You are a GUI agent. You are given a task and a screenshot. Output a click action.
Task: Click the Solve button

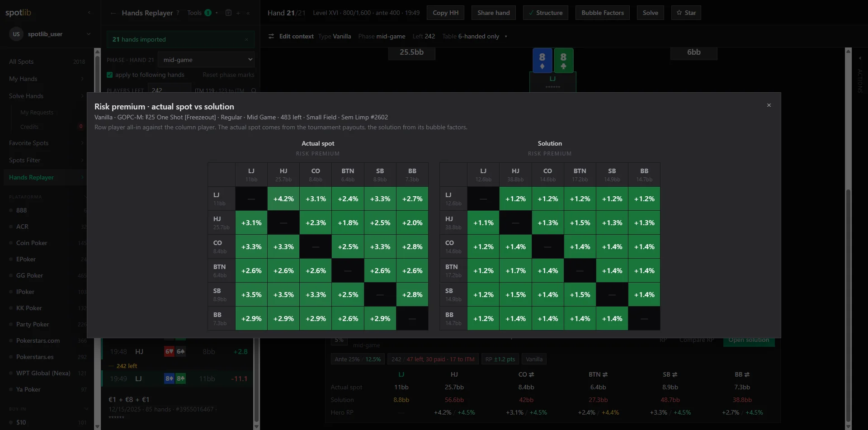pos(650,13)
